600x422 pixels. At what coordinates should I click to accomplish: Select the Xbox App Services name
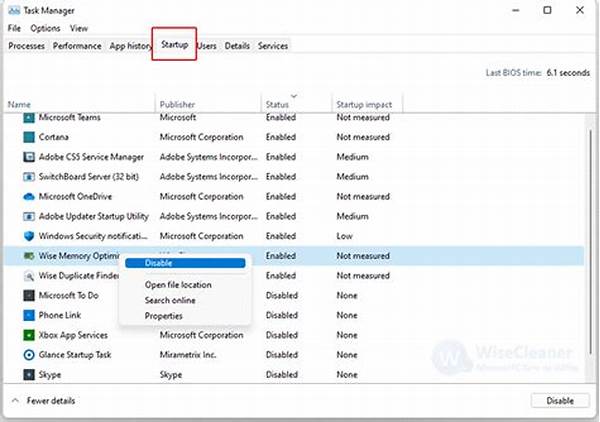pos(73,335)
